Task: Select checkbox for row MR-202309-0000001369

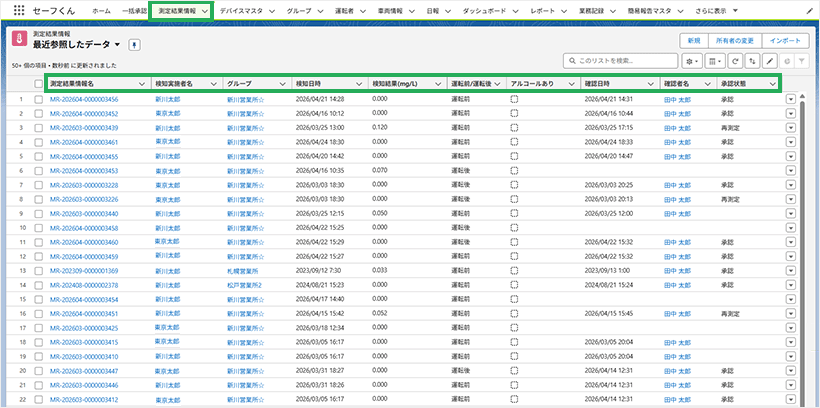Action: point(38,271)
